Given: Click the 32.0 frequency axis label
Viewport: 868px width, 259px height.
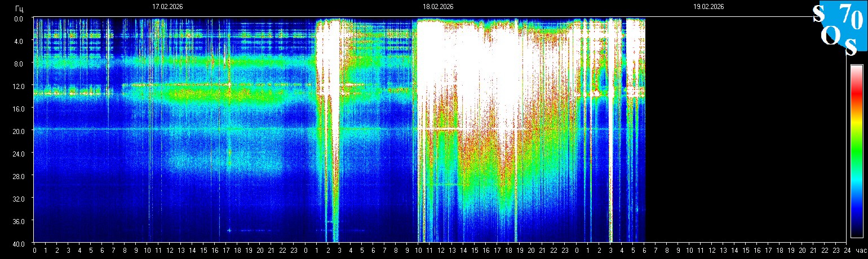Looking at the screenshot, I should tap(18, 199).
